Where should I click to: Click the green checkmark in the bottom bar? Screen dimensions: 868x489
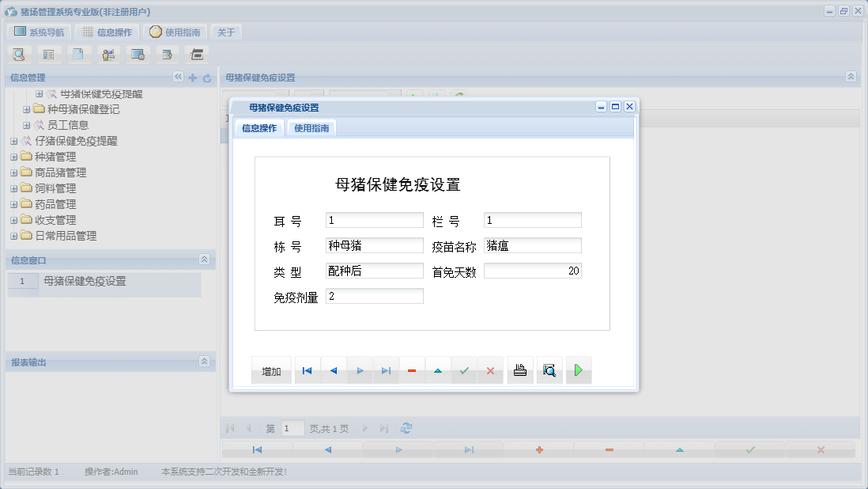pyautogui.click(x=750, y=449)
